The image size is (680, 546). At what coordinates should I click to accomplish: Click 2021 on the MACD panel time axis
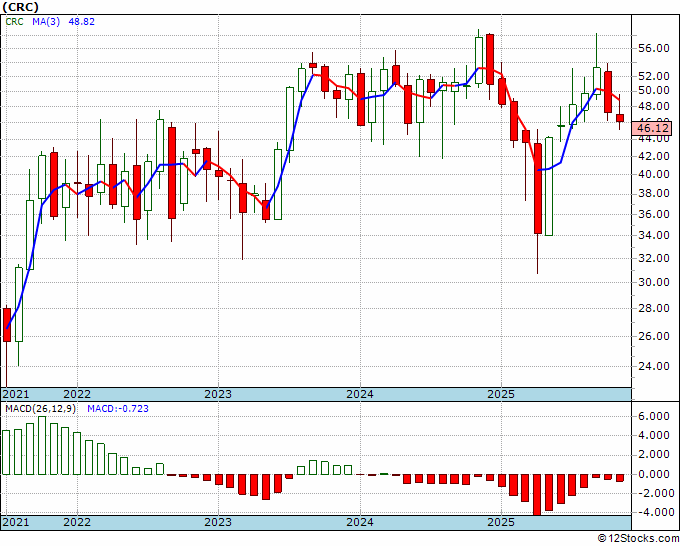pos(16,522)
